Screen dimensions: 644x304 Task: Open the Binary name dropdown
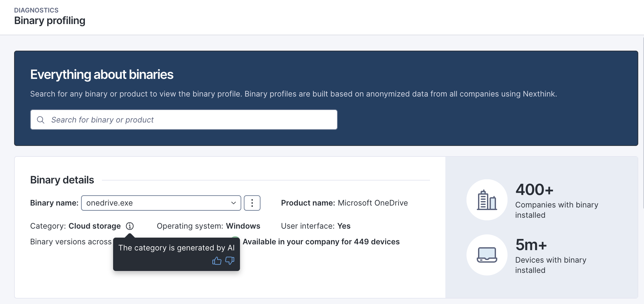(x=157, y=203)
